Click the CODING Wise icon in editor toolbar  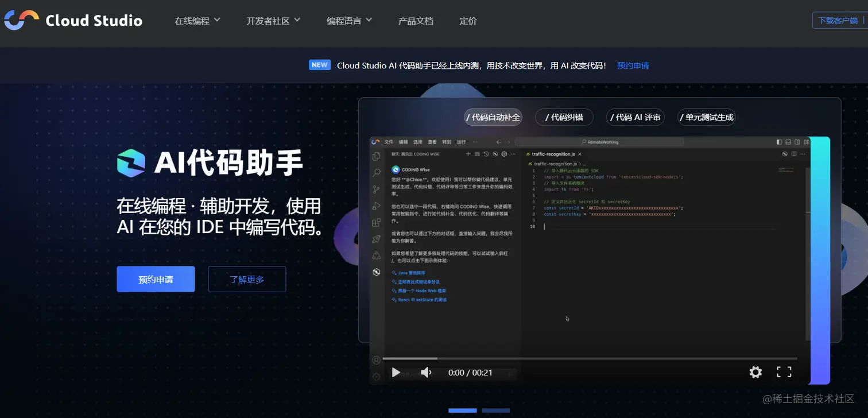tap(785, 154)
